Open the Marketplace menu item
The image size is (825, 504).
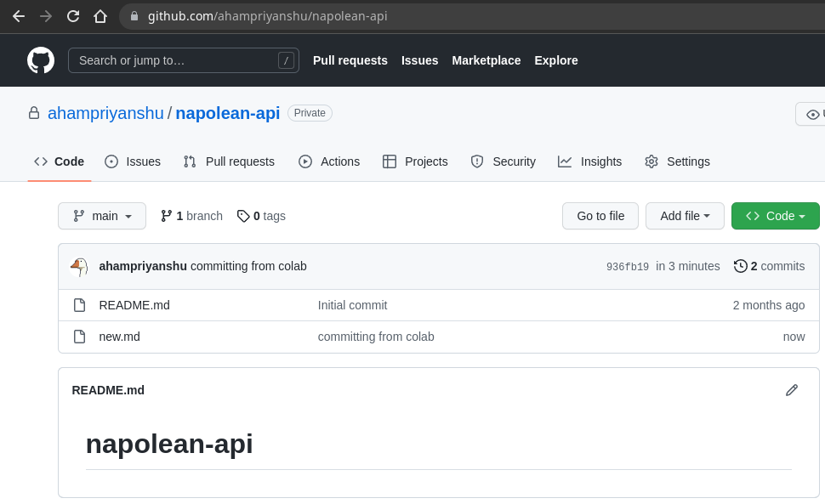(x=486, y=60)
